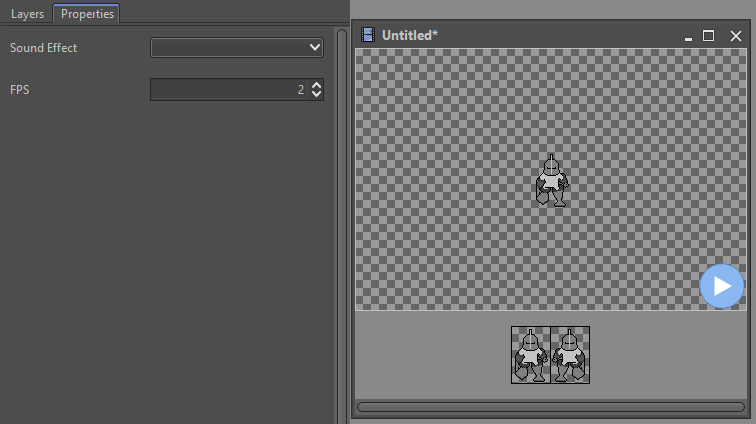756x424 pixels.
Task: Click the Properties panel vertical scrollbar
Action: 342,227
